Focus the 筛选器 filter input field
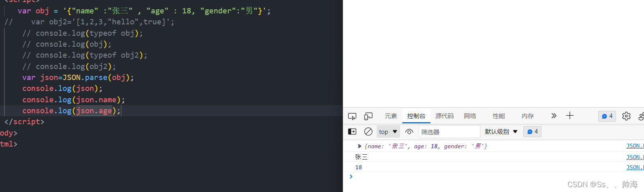Image resolution: width=644 pixels, height=192 pixels. click(449, 132)
